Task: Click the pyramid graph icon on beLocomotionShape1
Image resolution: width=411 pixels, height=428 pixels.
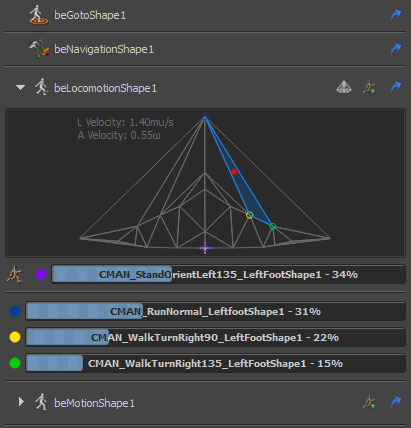Action: click(344, 87)
